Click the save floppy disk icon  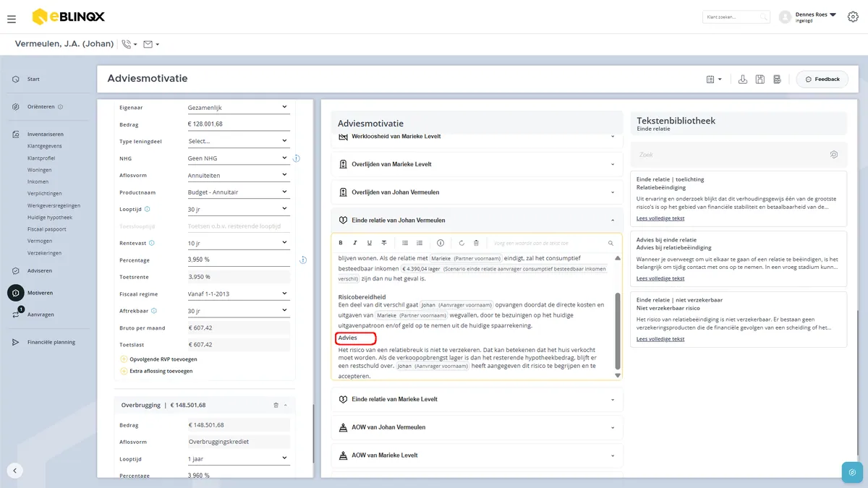tap(759, 79)
